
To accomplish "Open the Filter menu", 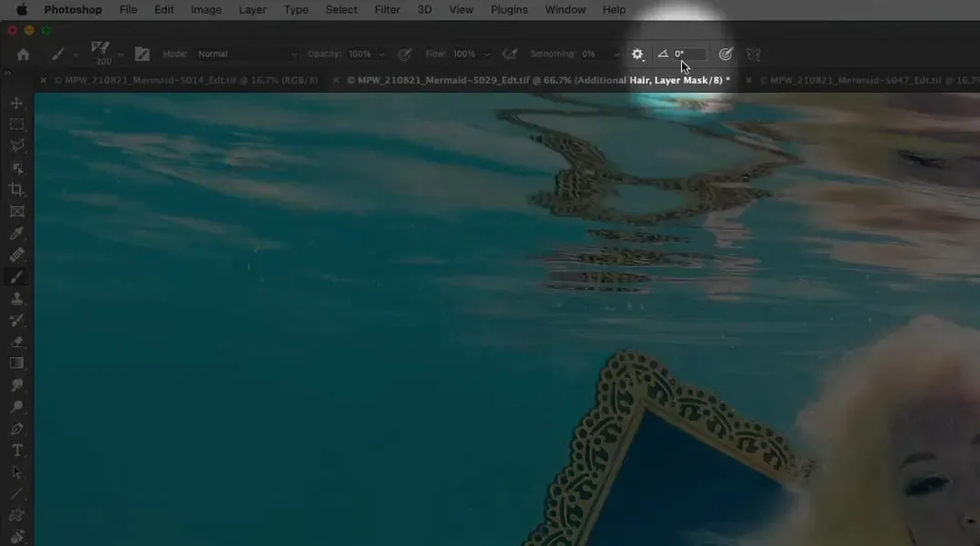I will (387, 10).
